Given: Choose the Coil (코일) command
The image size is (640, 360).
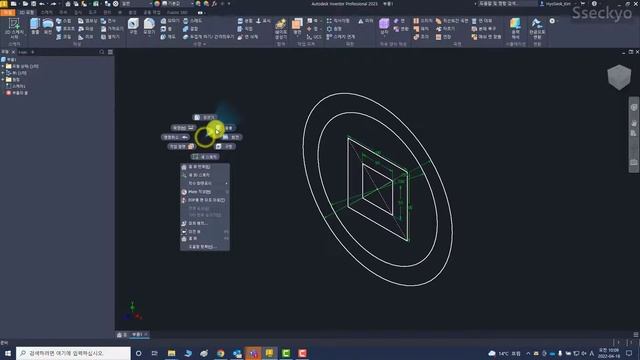Looking at the screenshot, I should 63,37.
